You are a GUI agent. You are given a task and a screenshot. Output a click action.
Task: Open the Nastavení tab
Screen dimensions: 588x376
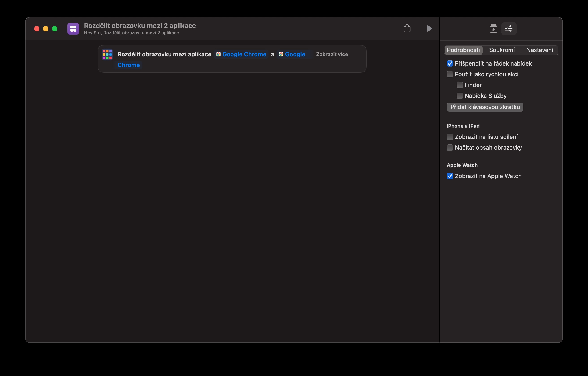539,50
